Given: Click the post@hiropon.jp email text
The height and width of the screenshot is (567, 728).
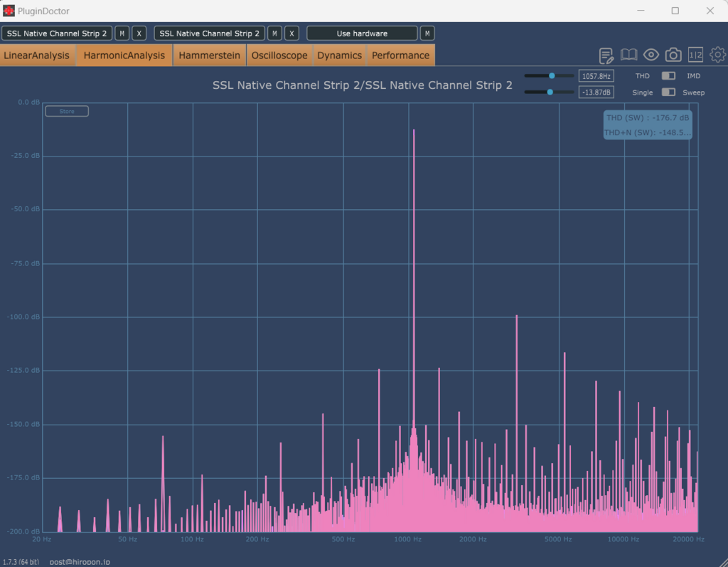Looking at the screenshot, I should tap(80, 562).
